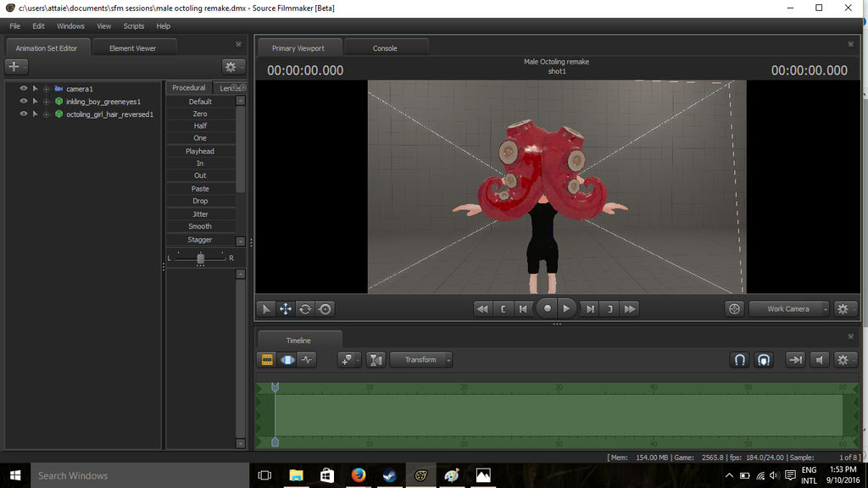Open File Explorer from the taskbar
The height and width of the screenshot is (488, 868).
tap(296, 475)
